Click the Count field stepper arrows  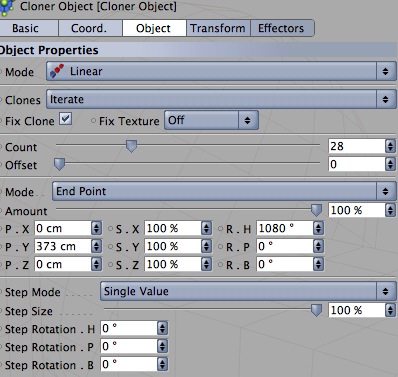[390, 146]
